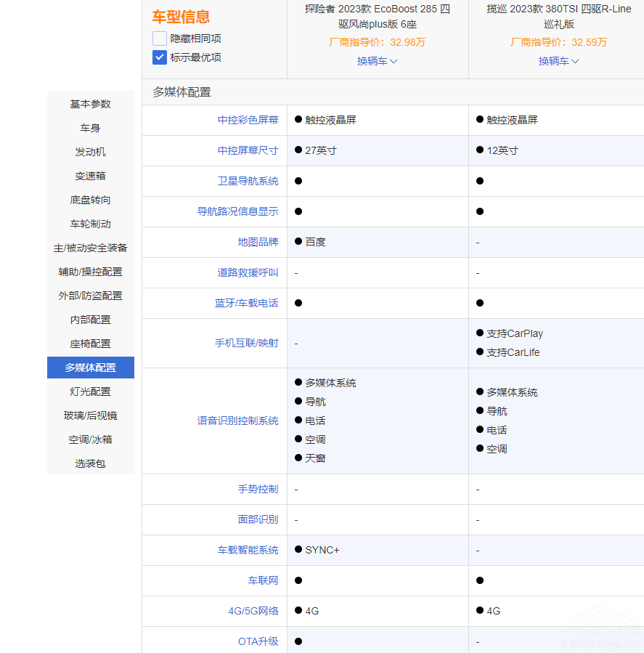644x653 pixels.
Task: Open the 地图品牌 link
Action: [x=257, y=242]
